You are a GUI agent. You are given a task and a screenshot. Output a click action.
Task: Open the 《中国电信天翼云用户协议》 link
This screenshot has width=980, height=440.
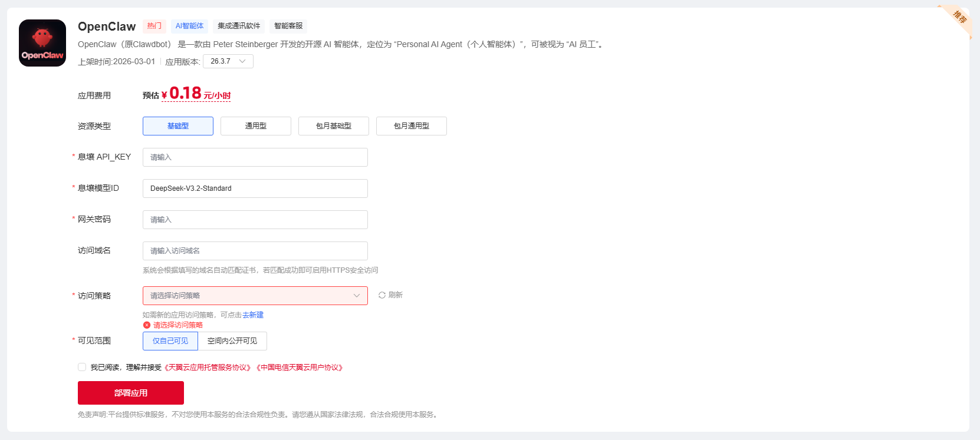click(x=300, y=368)
